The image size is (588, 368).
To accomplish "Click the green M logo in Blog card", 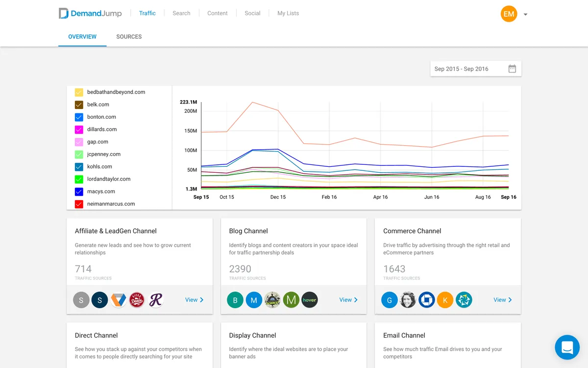I will 291,300.
